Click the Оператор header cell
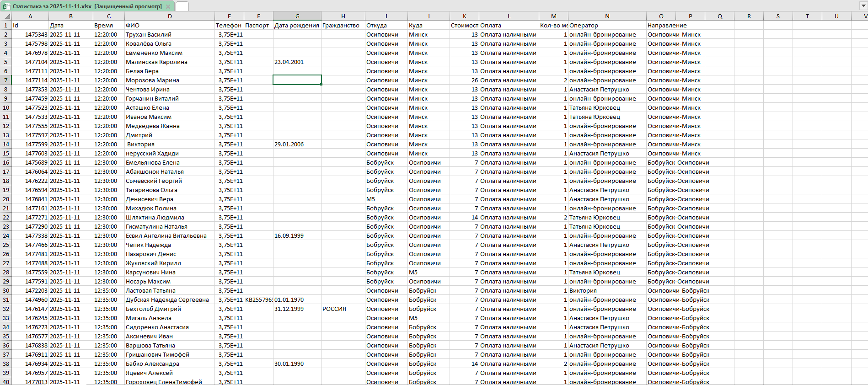This screenshot has width=868, height=385. point(607,25)
